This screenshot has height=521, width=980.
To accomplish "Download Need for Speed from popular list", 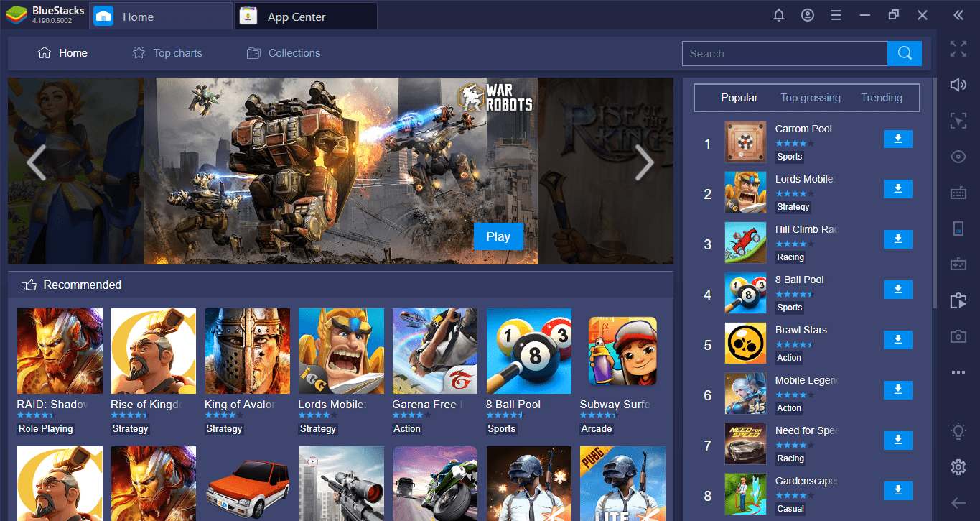I will (x=897, y=441).
